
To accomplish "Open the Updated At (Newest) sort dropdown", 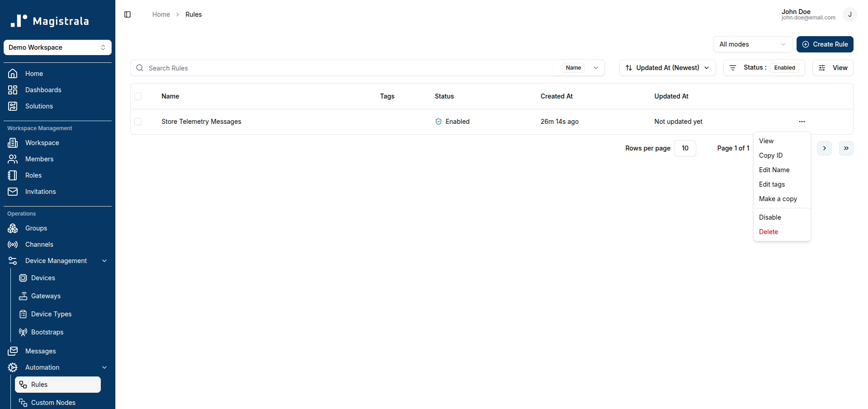I will 667,68.
